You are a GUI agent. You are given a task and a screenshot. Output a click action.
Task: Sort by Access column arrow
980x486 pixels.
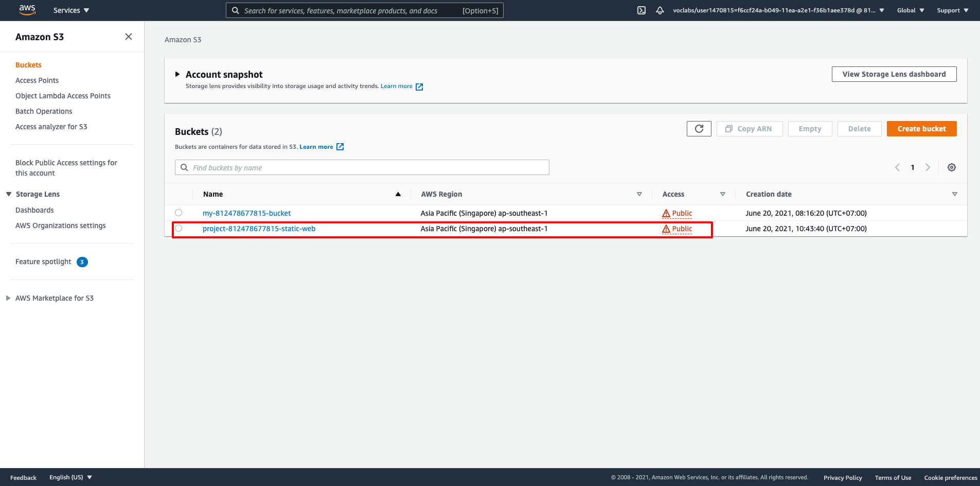point(723,194)
